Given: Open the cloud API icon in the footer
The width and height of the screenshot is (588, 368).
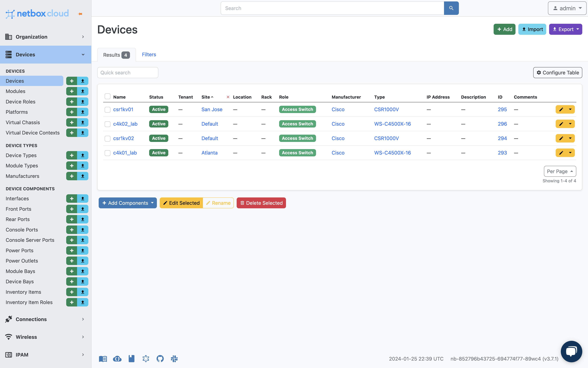Looking at the screenshot, I should 117,359.
